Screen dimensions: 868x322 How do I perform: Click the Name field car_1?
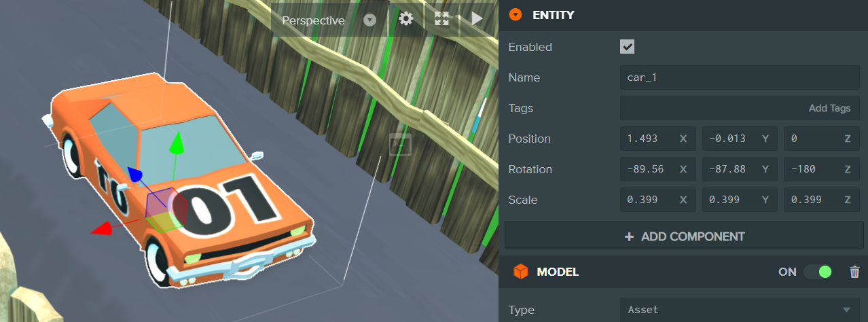tap(739, 77)
